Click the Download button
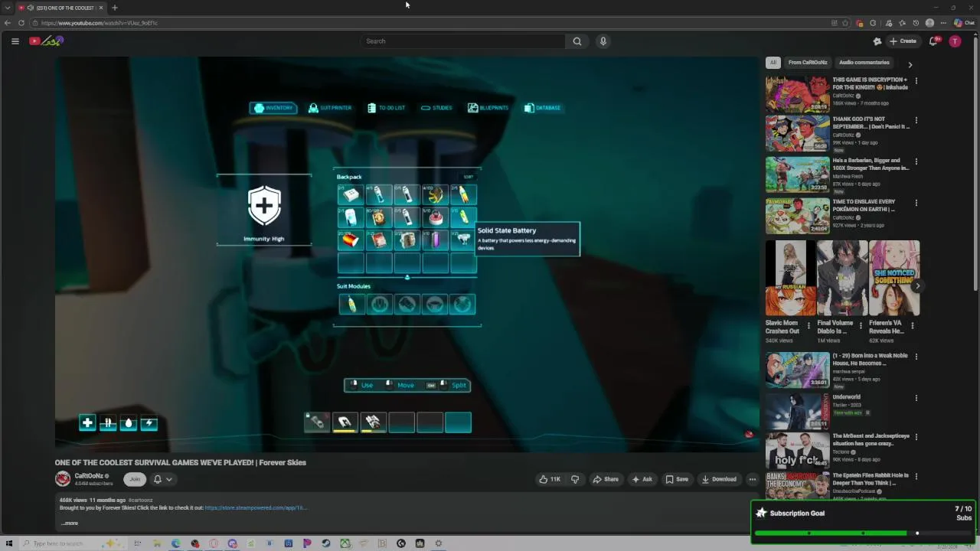 (x=719, y=479)
